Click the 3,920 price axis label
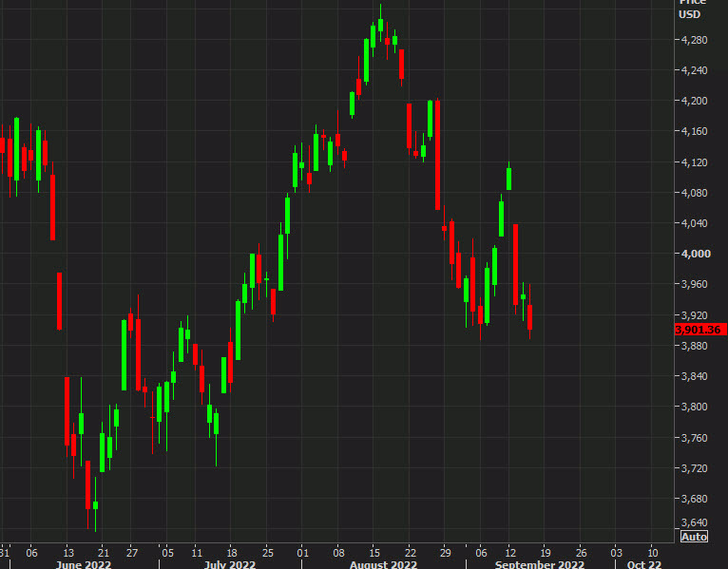Screen dimensions: 728x569 694,315
